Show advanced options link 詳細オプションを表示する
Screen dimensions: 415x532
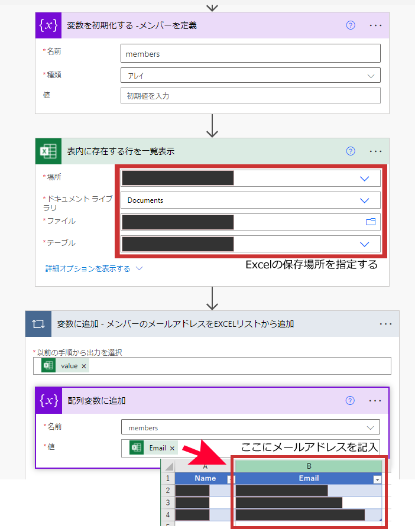(94, 269)
